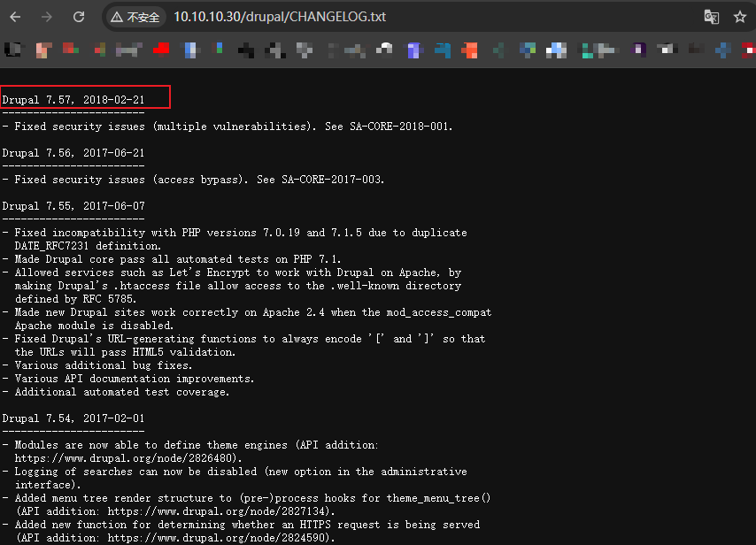Image resolution: width=756 pixels, height=545 pixels.
Task: Click "Additional automated test coverage."
Action: 116,392
